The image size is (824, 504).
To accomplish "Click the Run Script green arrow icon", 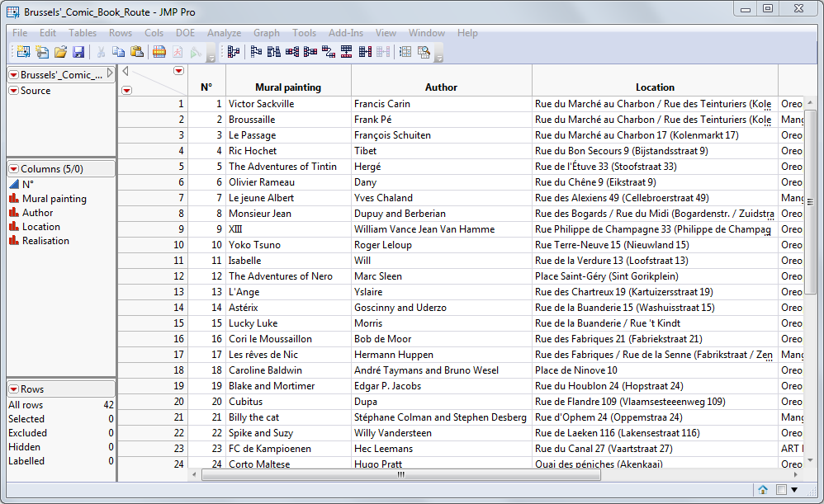I will click(x=196, y=51).
